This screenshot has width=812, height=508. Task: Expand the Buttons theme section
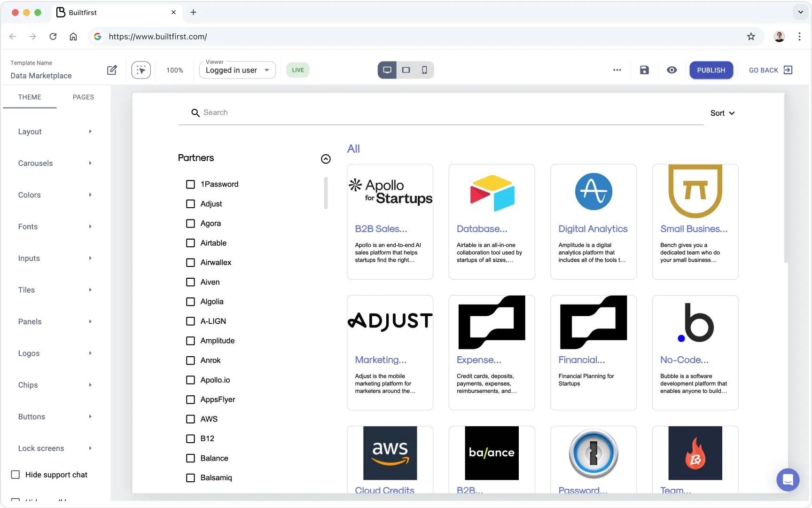pos(55,417)
